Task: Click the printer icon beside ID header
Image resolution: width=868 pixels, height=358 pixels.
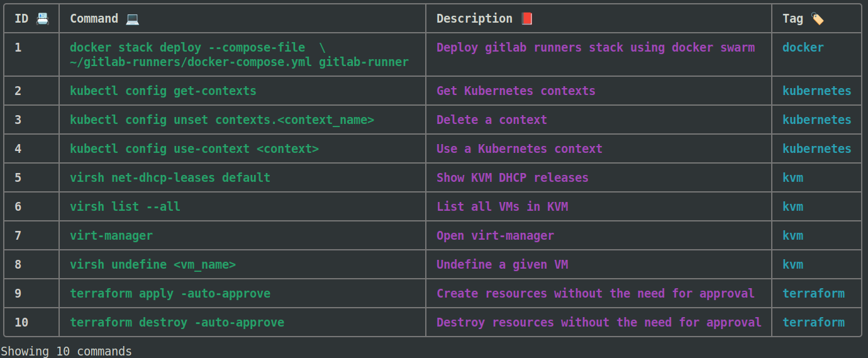Action: click(42, 19)
